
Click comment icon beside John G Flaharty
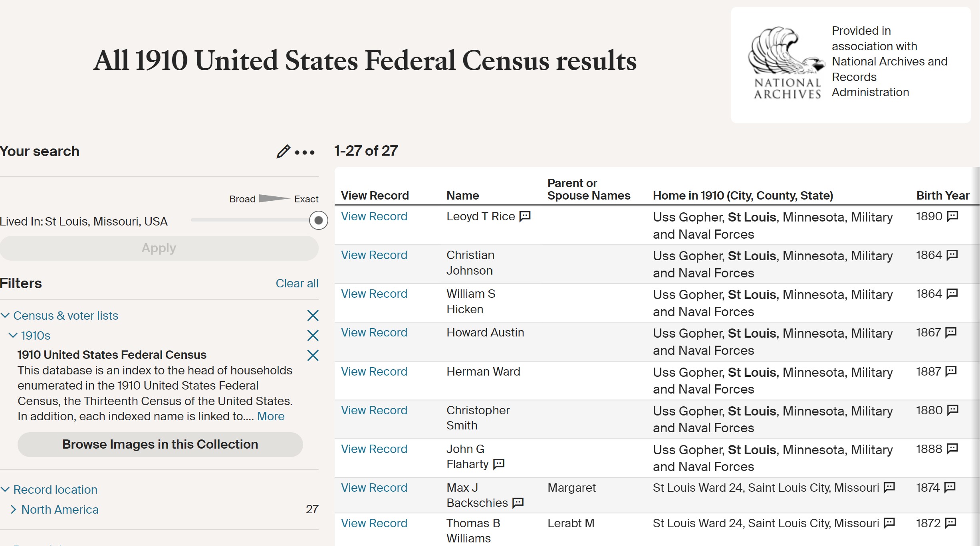point(499,464)
